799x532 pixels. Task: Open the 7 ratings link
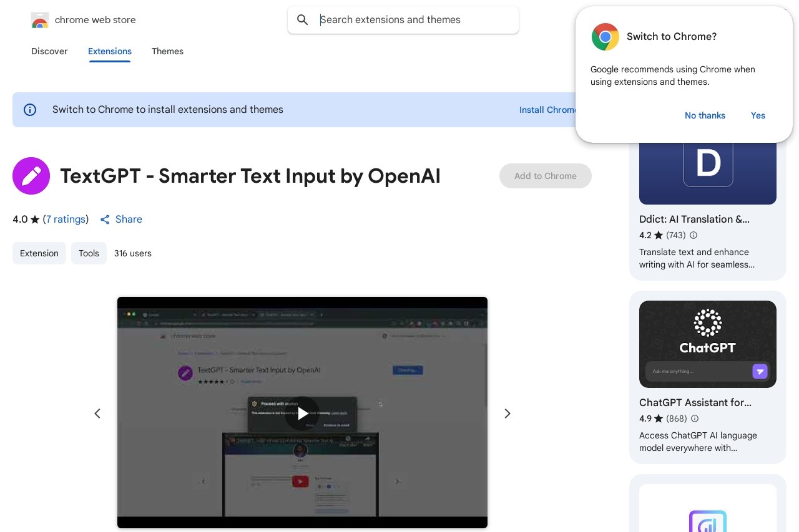click(66, 220)
